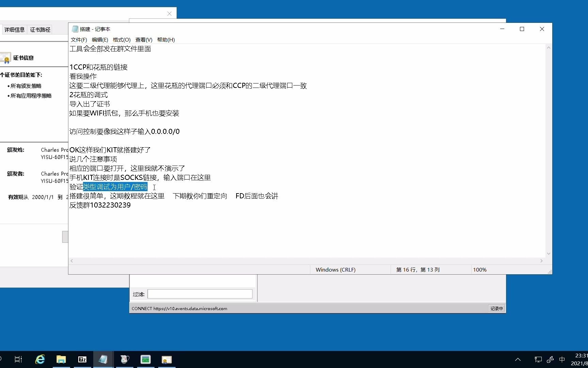This screenshot has width=588, height=368.
Task: Select the Notepad taskbar icon
Action: [103, 359]
